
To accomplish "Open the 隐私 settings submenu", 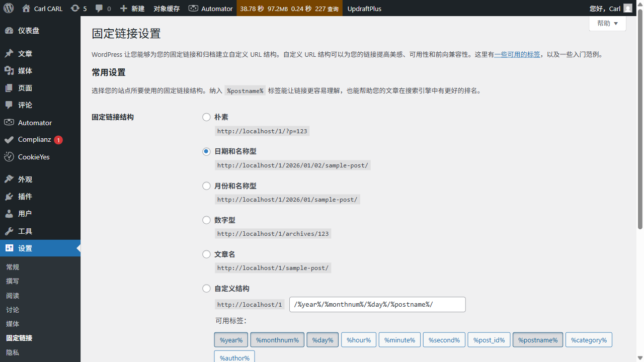I will click(x=13, y=352).
